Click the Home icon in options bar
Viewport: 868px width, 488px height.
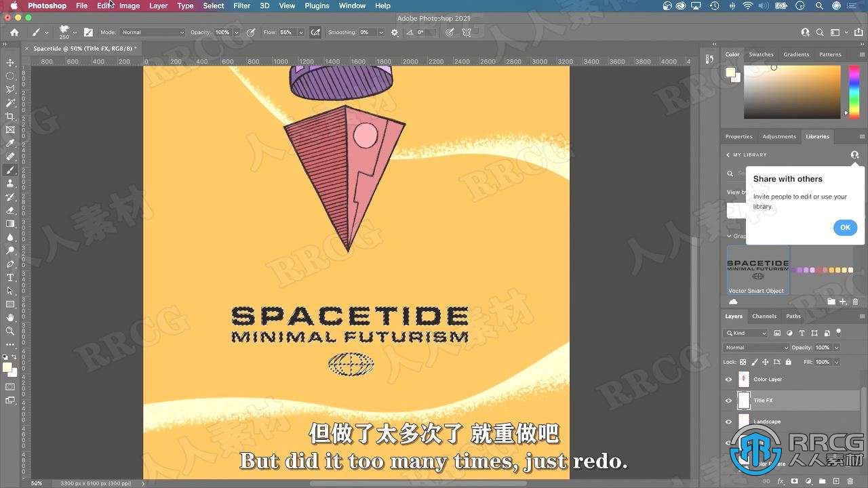[14, 32]
